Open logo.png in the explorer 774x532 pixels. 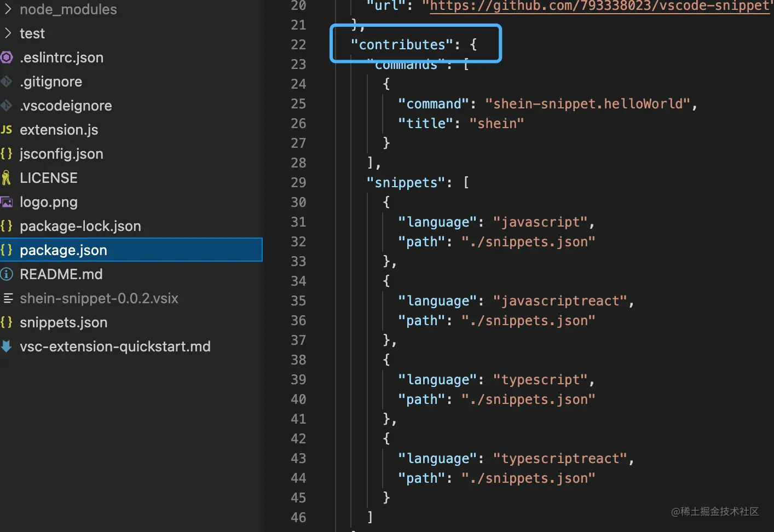point(49,202)
